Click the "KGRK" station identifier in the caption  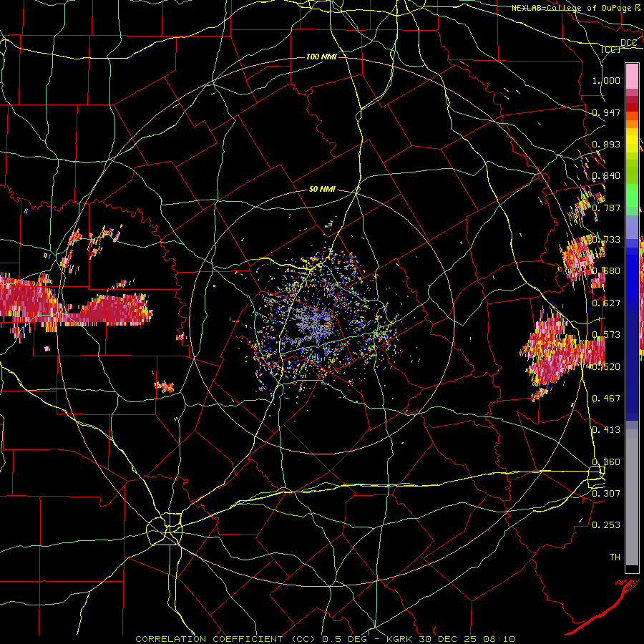(400, 639)
